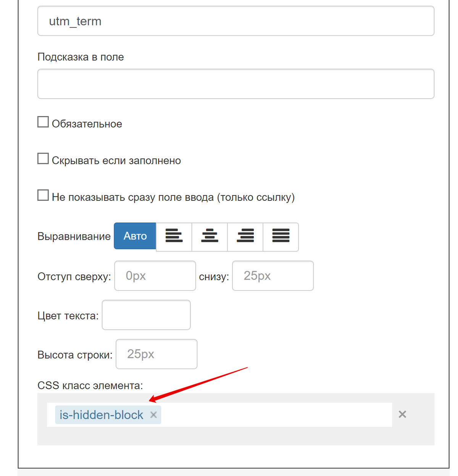Screen dimensions: 458x476
Task: Click the Обязательное label text
Action: tap(87, 124)
